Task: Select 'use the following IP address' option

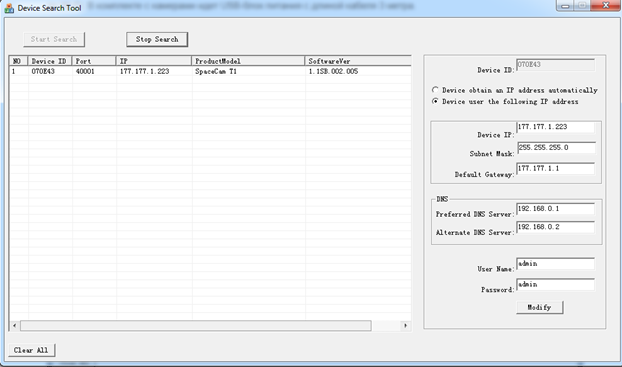Action: point(436,101)
